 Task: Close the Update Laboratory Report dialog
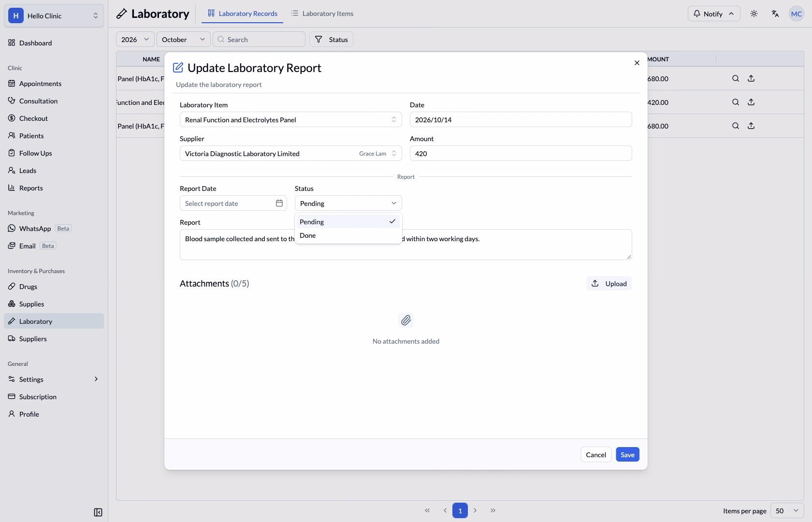pos(637,63)
